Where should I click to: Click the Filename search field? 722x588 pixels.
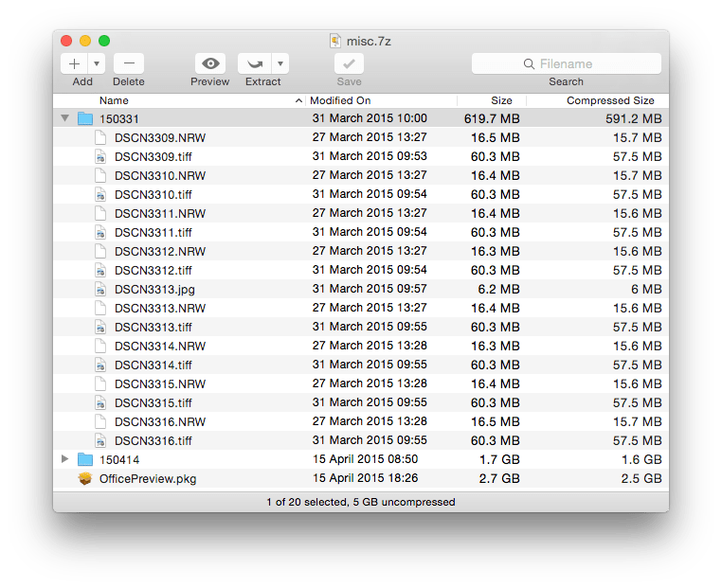click(567, 63)
